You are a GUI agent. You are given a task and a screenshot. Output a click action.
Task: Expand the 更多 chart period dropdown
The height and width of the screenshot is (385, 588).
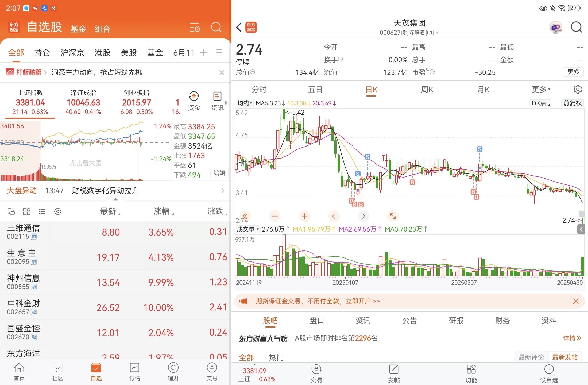pyautogui.click(x=541, y=89)
